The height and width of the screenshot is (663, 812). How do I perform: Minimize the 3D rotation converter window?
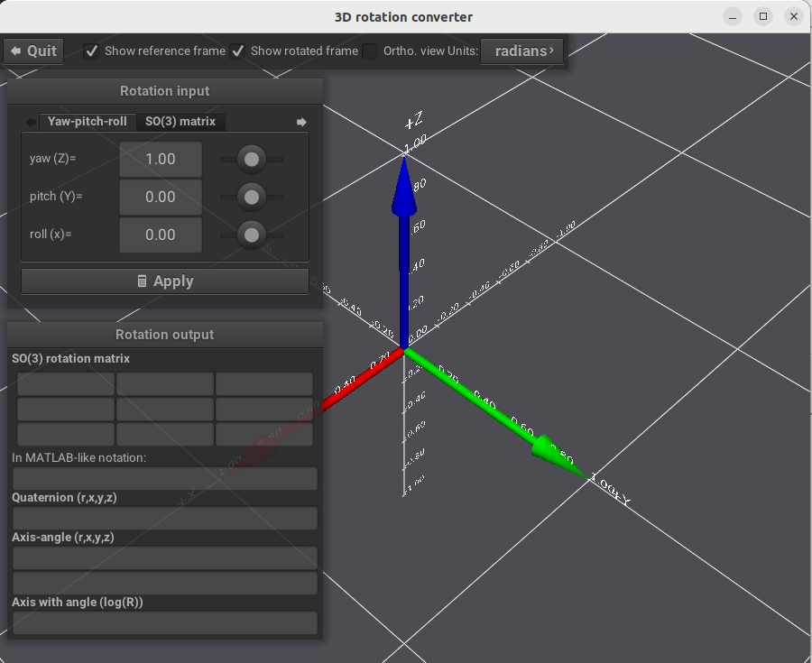(x=733, y=17)
